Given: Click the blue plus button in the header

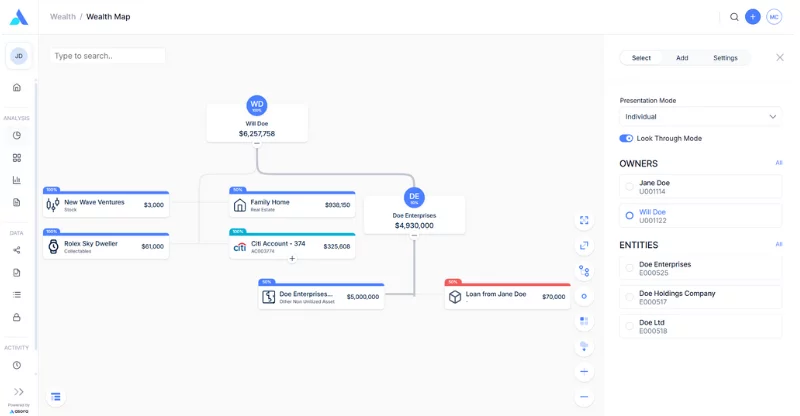Looking at the screenshot, I should (x=753, y=17).
